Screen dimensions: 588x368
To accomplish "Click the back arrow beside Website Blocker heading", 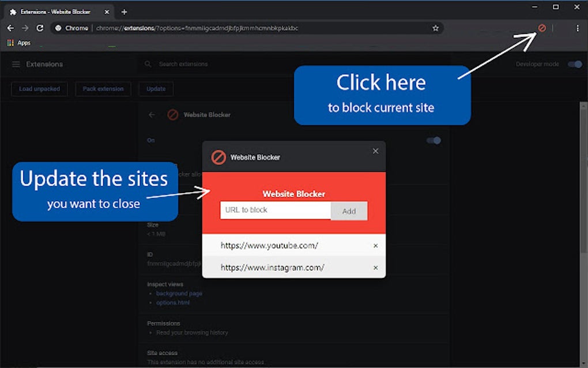I will [x=151, y=115].
